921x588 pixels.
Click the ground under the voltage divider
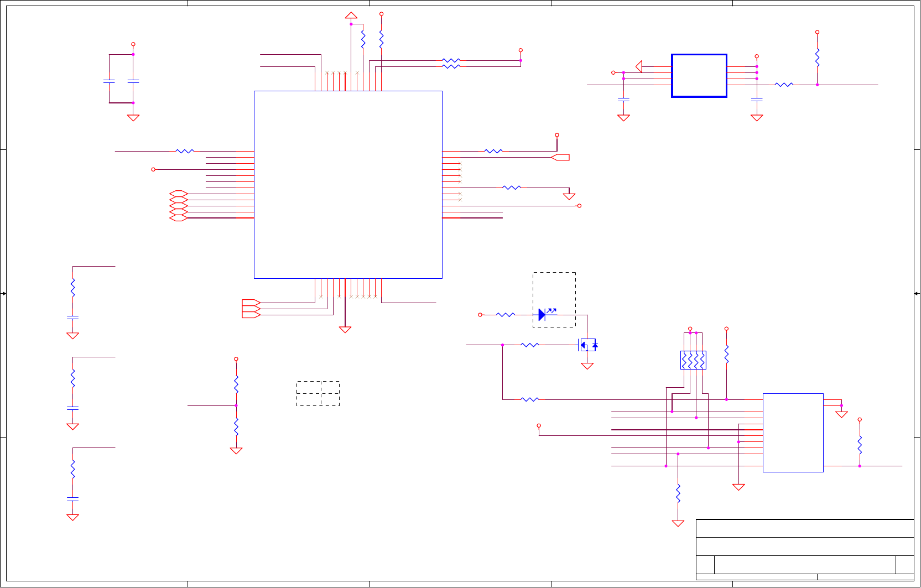236,451
